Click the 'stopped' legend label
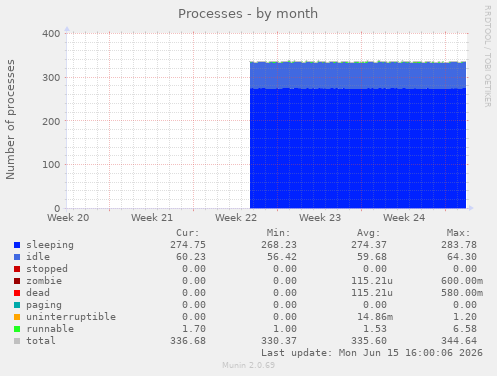The width and height of the screenshot is (497, 376). click(x=47, y=269)
